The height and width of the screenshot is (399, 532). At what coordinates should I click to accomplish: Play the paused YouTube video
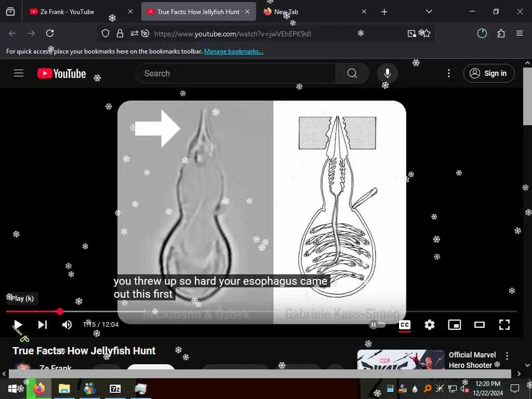(x=18, y=325)
